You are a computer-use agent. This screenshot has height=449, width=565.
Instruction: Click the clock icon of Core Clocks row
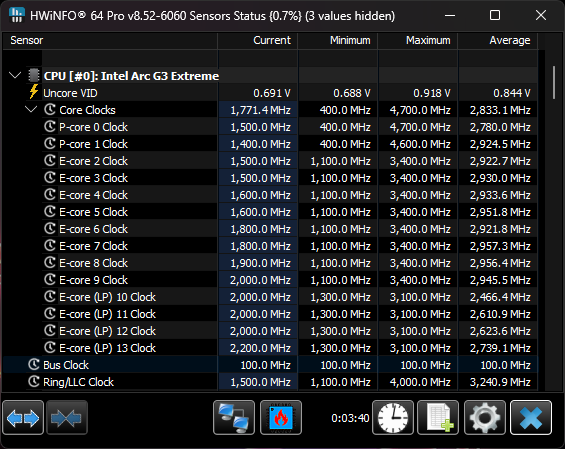(x=50, y=109)
